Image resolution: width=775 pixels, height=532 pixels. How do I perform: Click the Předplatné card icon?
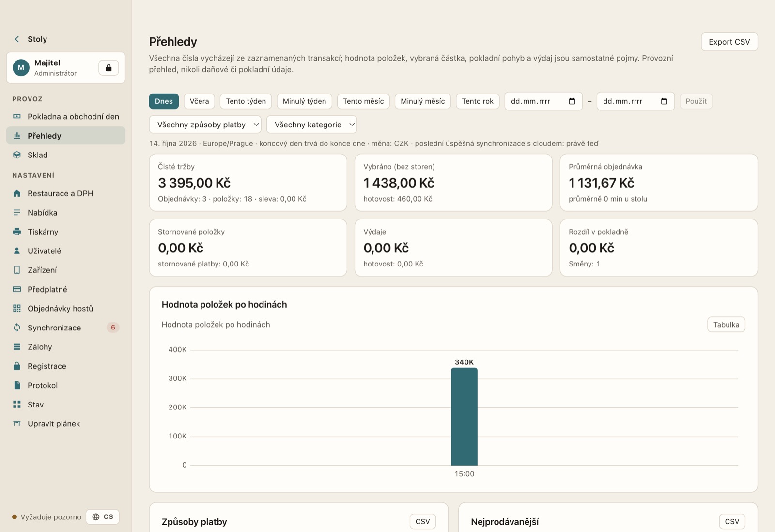[17, 289]
